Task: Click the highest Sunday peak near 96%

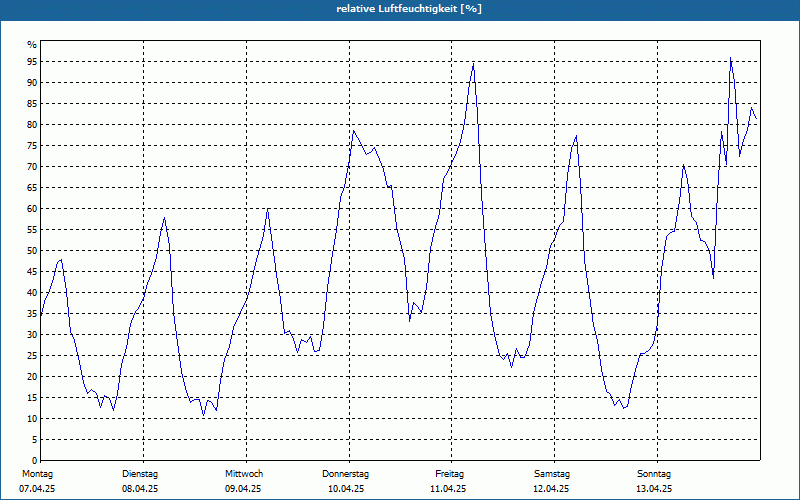Action: (731, 58)
